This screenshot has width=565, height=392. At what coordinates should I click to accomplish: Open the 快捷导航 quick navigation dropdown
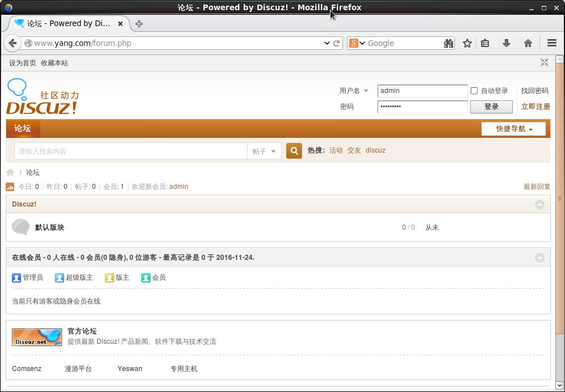513,129
